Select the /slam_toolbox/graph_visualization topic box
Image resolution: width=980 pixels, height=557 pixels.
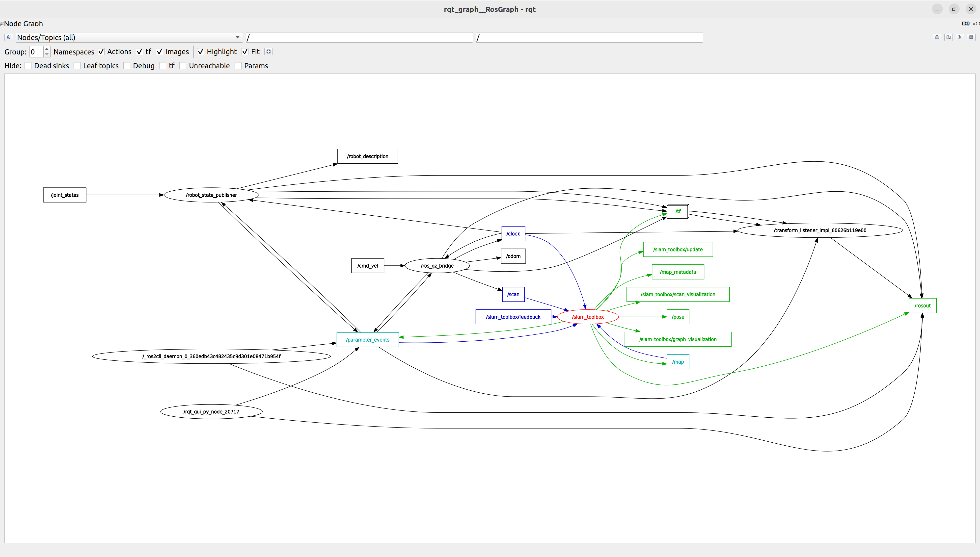(x=678, y=339)
